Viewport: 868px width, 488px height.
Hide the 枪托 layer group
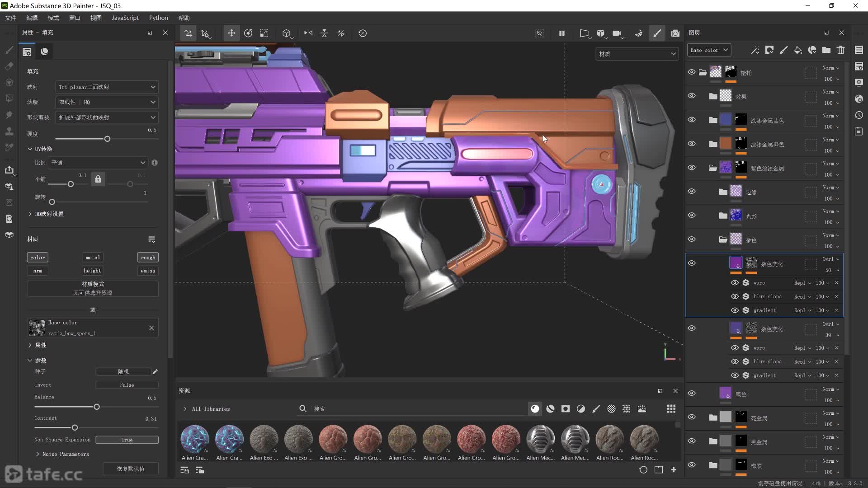[x=692, y=72]
